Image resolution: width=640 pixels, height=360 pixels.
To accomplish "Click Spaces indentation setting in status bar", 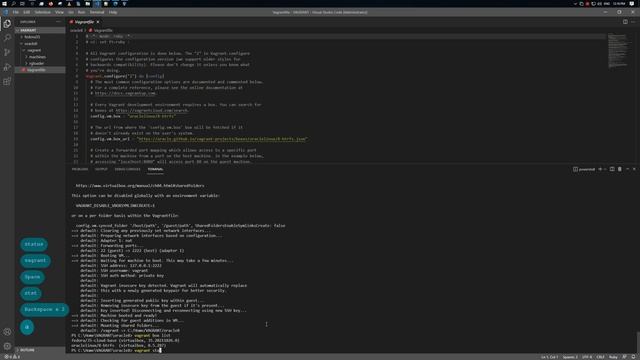I will pos(570,357).
